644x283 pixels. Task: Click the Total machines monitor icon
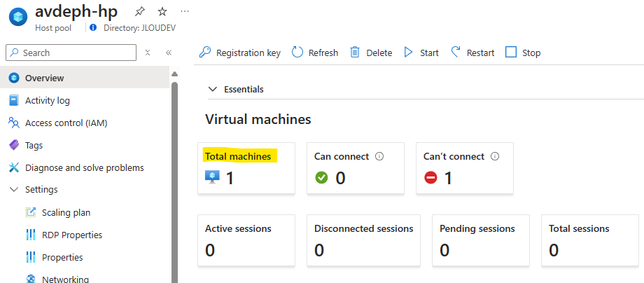pos(212,177)
